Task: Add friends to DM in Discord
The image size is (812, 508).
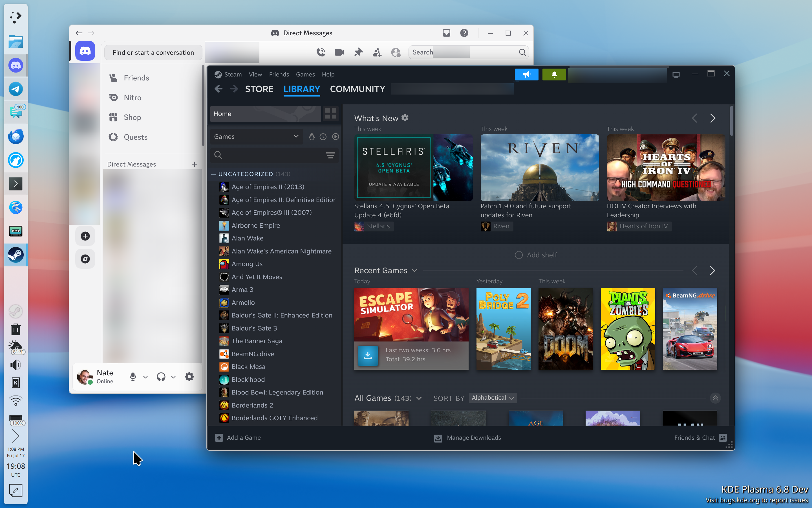Action: point(377,52)
